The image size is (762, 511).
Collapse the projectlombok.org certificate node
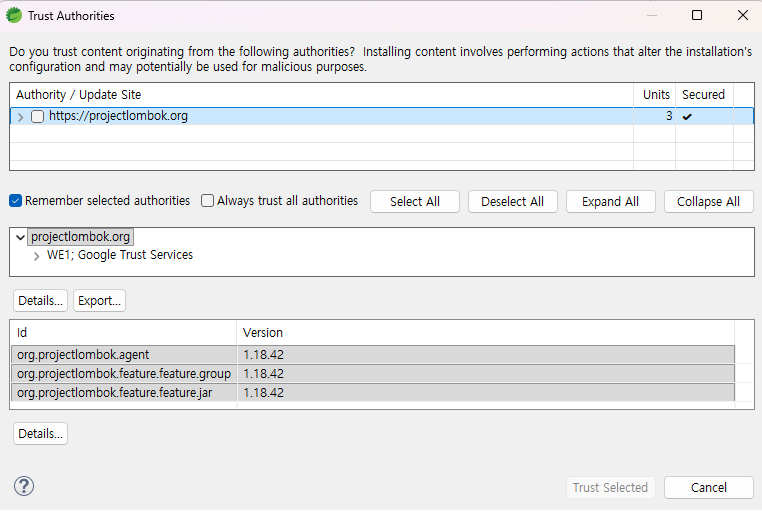pos(20,238)
